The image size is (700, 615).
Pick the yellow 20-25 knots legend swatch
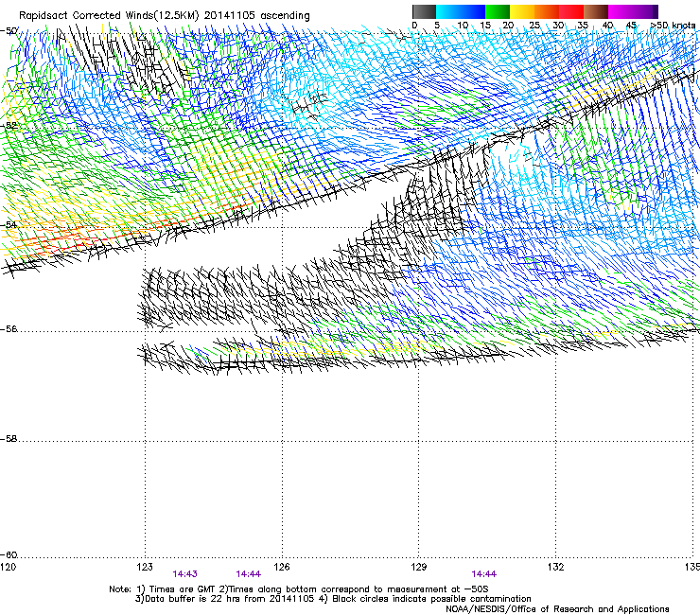click(x=522, y=11)
